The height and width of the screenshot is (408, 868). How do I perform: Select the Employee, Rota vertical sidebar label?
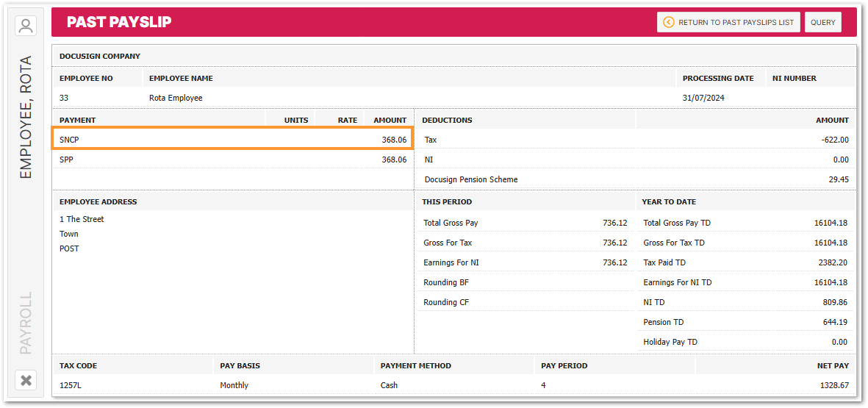[x=26, y=118]
